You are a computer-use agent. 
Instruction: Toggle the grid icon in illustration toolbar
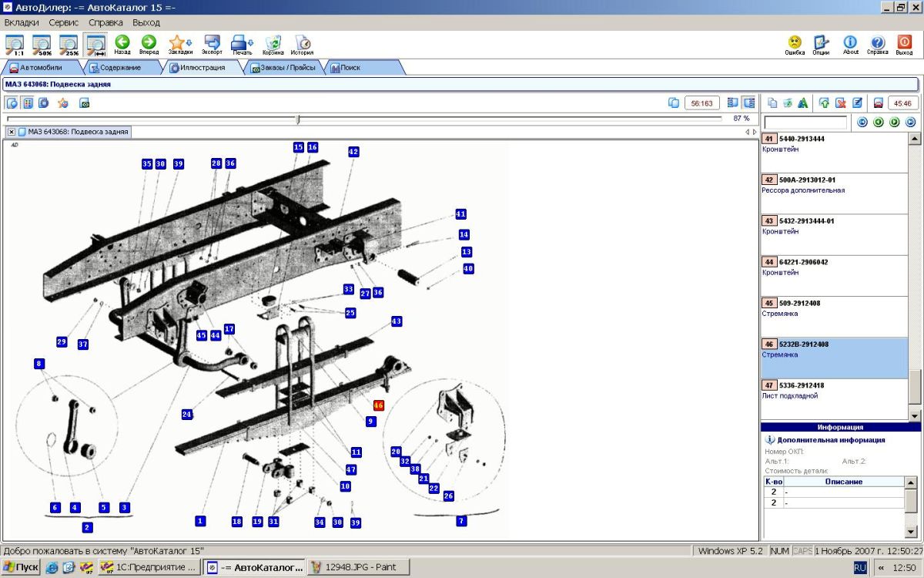pyautogui.click(x=28, y=102)
